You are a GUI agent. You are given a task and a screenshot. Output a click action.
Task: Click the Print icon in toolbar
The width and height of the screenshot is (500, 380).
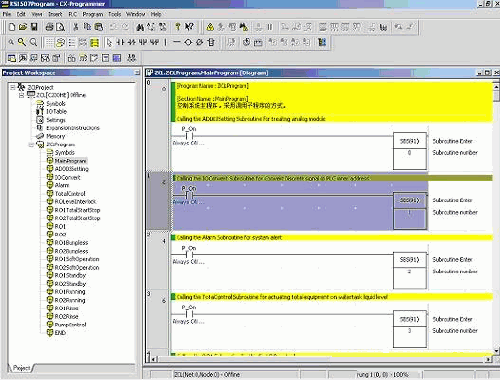(x=49, y=27)
